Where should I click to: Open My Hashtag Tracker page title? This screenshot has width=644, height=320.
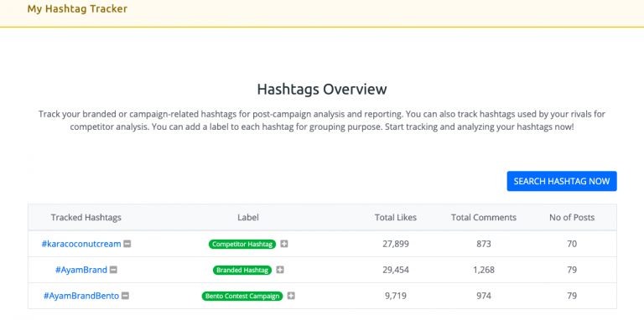(x=77, y=8)
